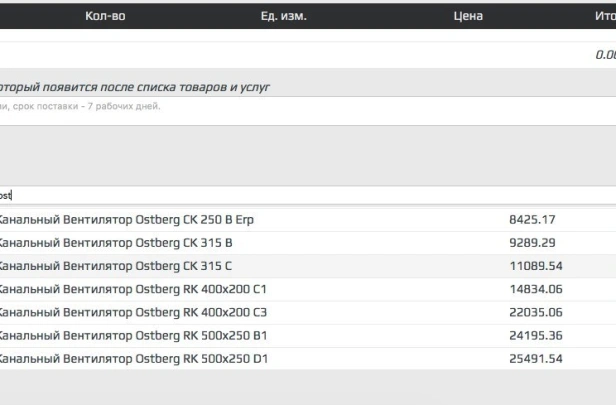Click the price 11089.54
Screen dimensions: 616x405
535,266
